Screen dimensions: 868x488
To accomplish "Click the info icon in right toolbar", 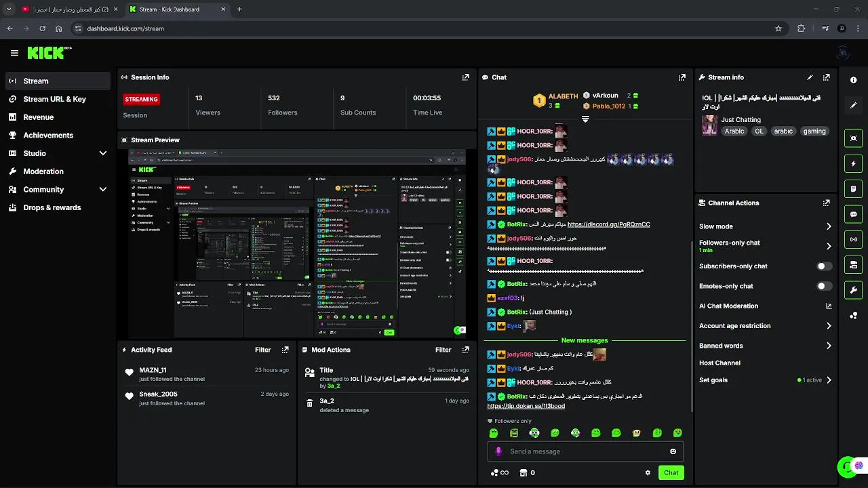I will coord(853,80).
